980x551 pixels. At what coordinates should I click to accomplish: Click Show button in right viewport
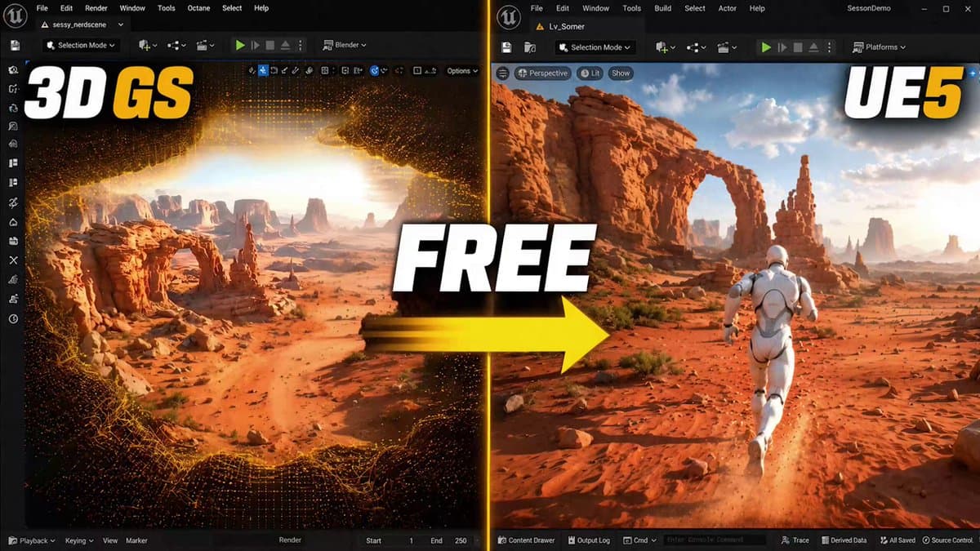(621, 73)
